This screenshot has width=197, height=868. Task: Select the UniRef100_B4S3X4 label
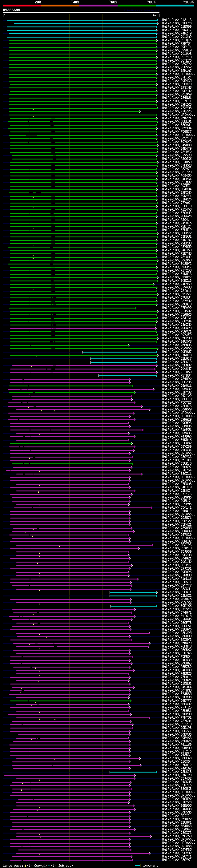click(177, 687)
